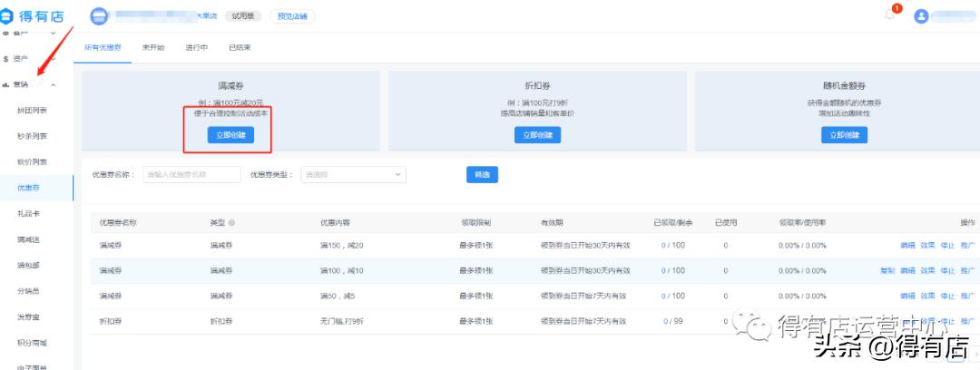
Task: Click the 试用版 badge
Action: tap(243, 16)
